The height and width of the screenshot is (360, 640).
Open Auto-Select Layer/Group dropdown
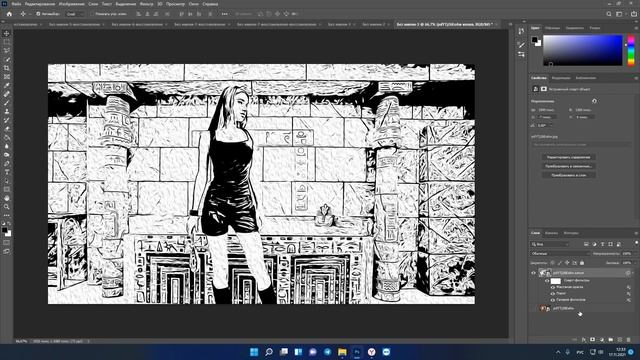(x=75, y=14)
